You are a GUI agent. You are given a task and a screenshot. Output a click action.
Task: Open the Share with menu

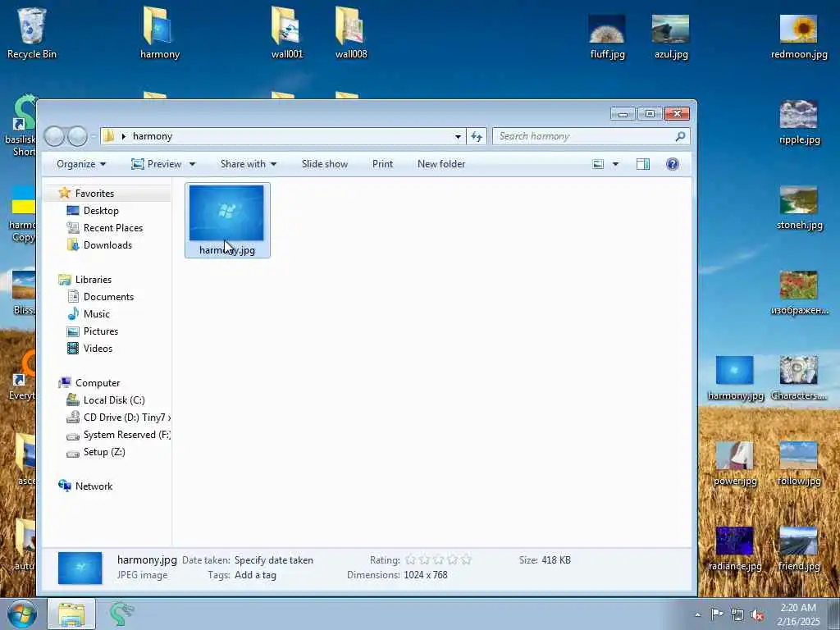248,164
